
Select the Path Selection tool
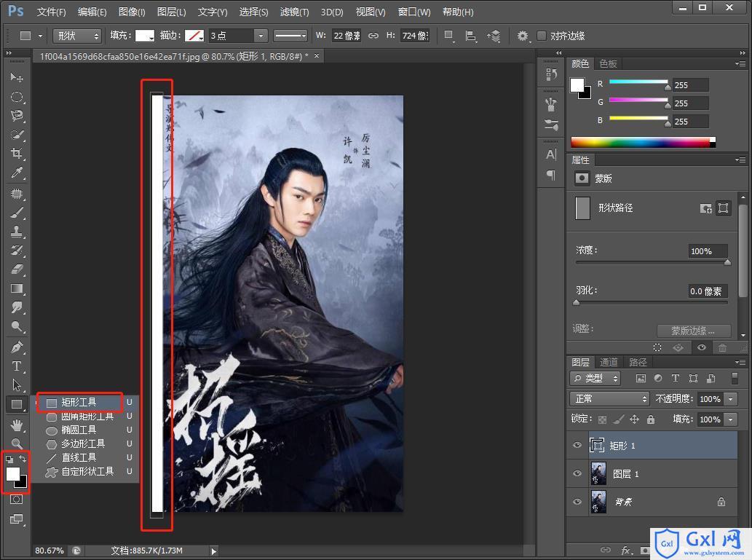[x=16, y=384]
